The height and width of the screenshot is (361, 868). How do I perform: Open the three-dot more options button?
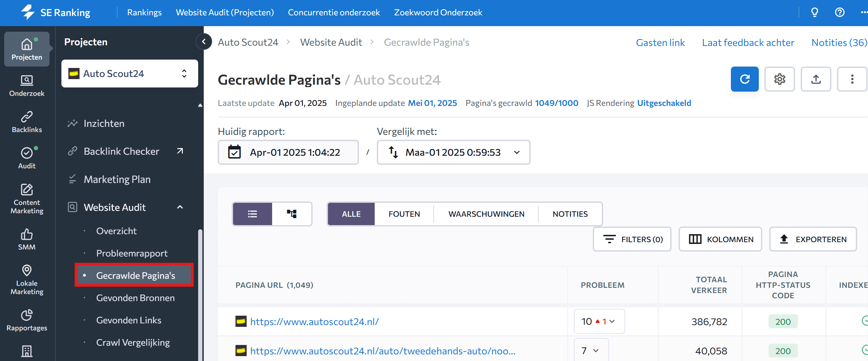pos(852,79)
